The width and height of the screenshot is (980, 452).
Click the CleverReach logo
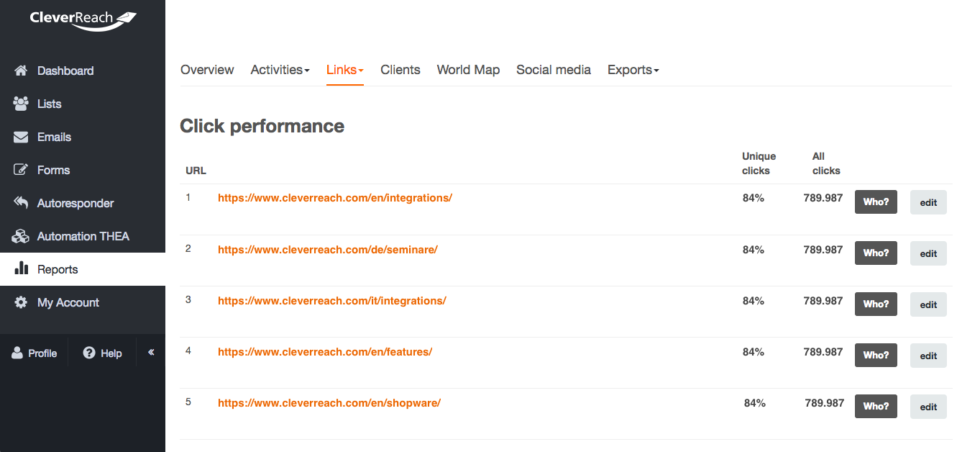point(83,20)
